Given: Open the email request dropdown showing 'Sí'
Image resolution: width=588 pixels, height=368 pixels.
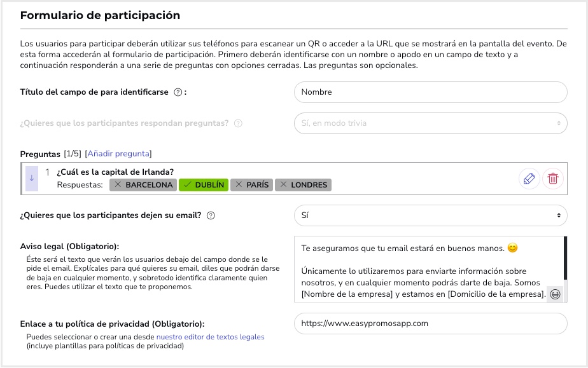Looking at the screenshot, I should [430, 215].
